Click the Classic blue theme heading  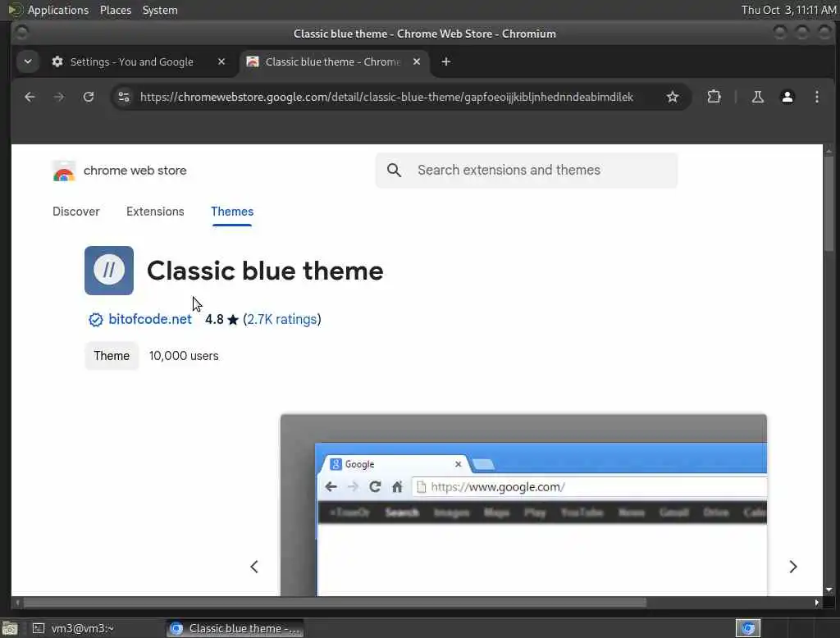pos(265,271)
